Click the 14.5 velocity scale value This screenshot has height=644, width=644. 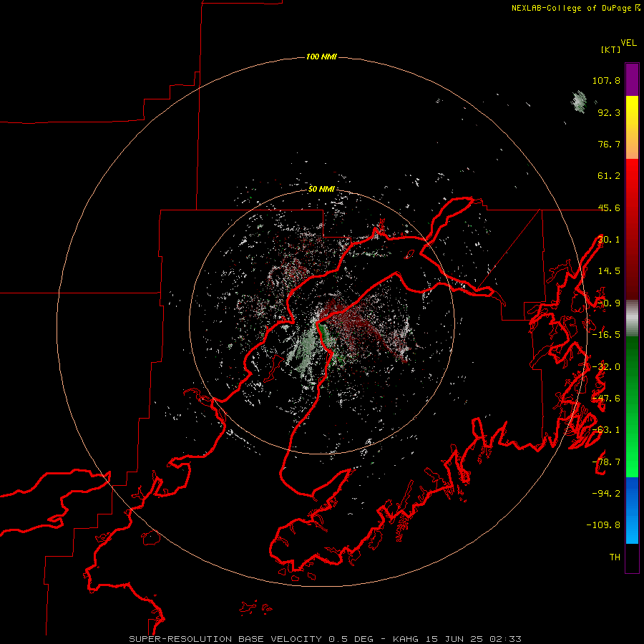coord(609,271)
